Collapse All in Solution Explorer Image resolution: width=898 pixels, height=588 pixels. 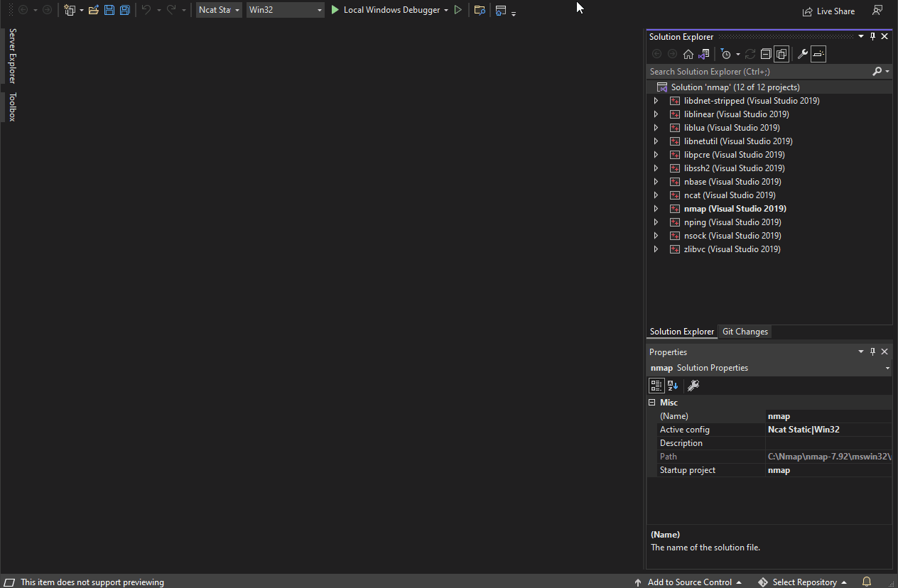point(765,54)
